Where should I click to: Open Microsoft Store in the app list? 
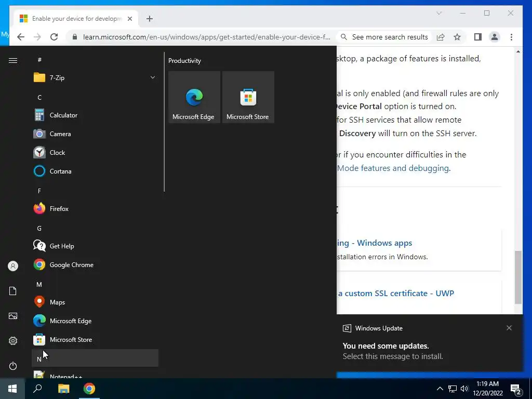tap(95, 339)
